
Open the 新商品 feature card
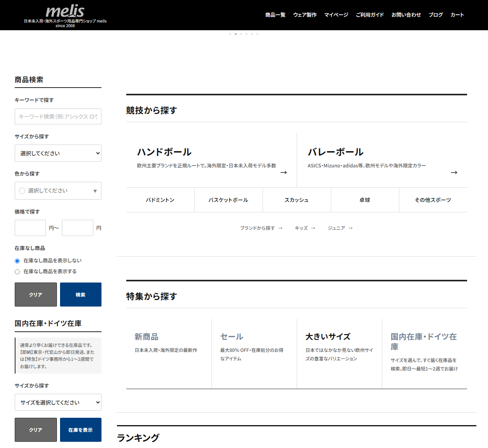(x=169, y=354)
